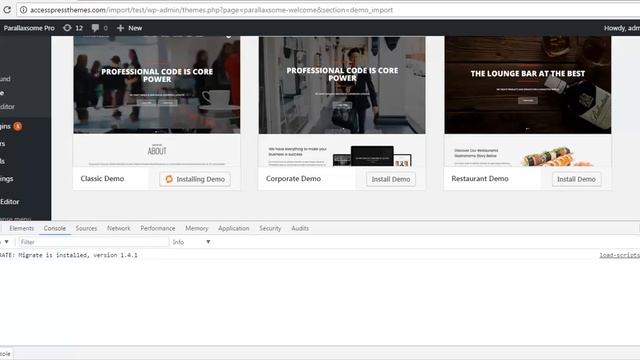
Task: Install the Corporate Demo
Action: 391,179
